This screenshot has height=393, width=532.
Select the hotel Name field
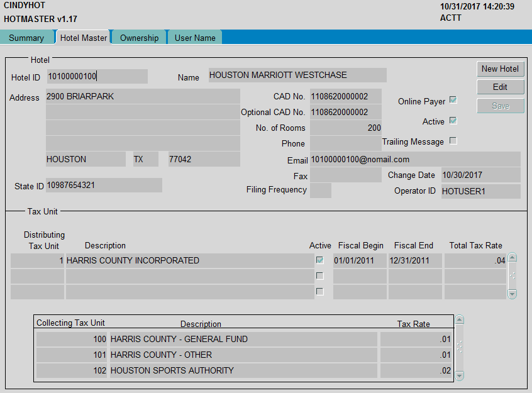[x=297, y=75]
